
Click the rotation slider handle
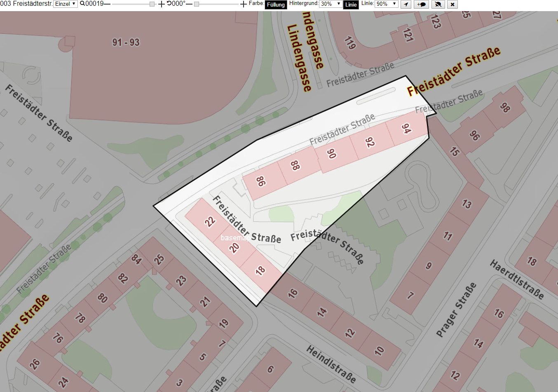point(197,4)
